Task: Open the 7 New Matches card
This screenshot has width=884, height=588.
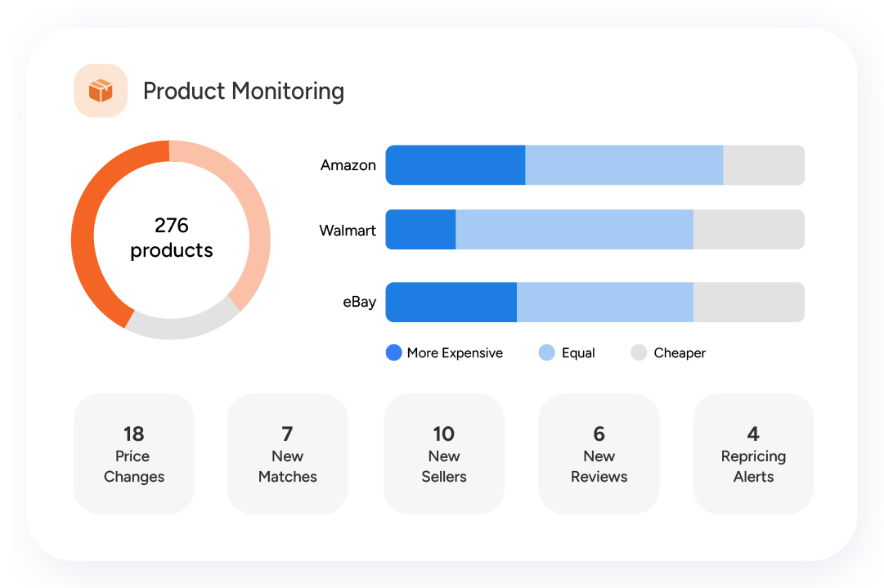Action: click(x=288, y=454)
